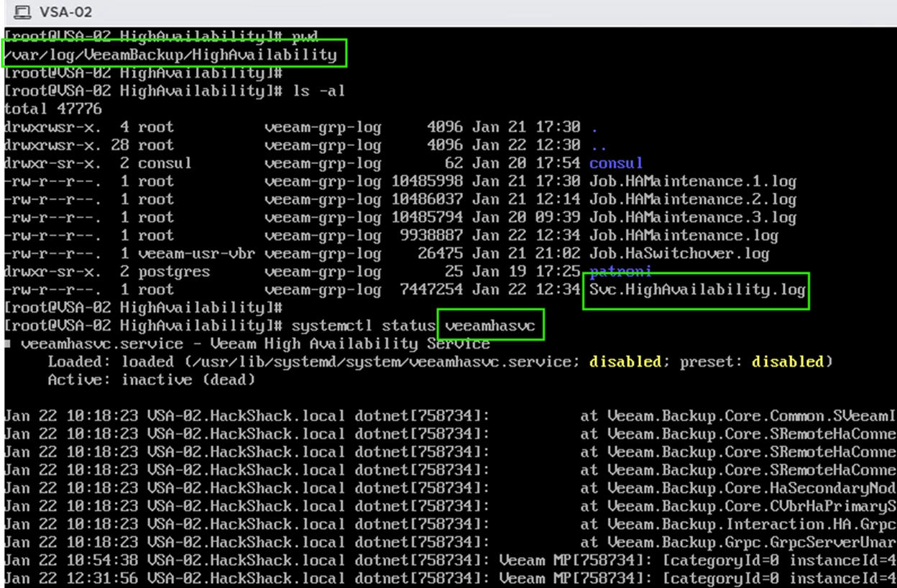Click the owner 'veeam-usr-vbr'
The width and height of the screenshot is (897, 588).
pyautogui.click(x=196, y=253)
